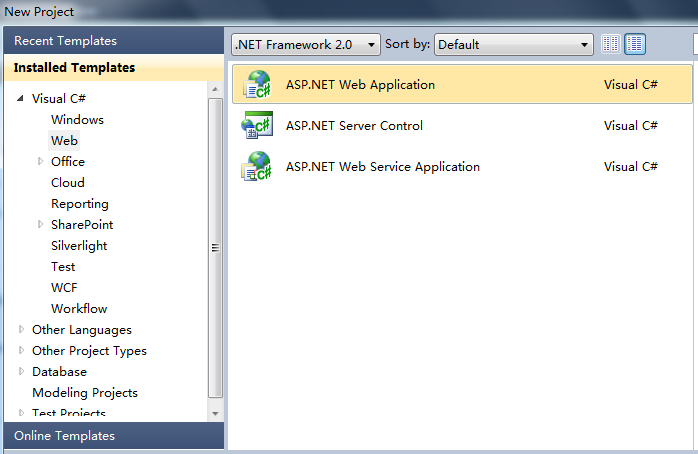Click the ASP.NET Web Service Application icon
This screenshot has width=698, height=454.
[257, 167]
